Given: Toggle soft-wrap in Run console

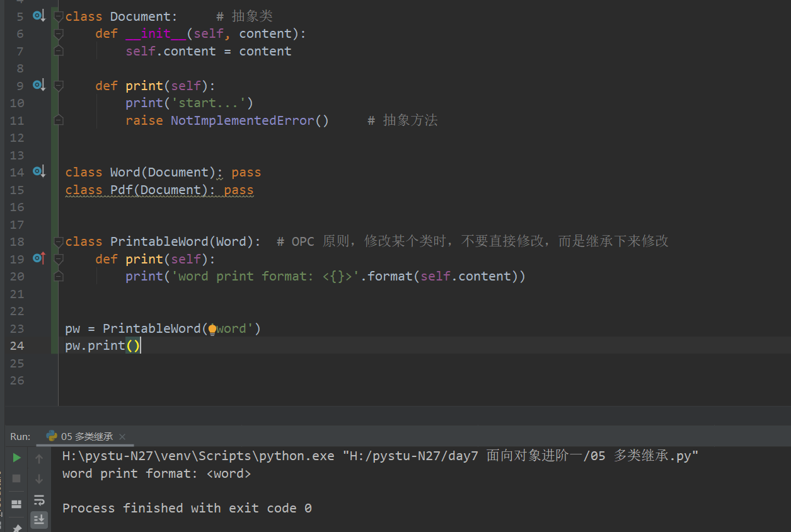Looking at the screenshot, I should pyautogui.click(x=39, y=500).
